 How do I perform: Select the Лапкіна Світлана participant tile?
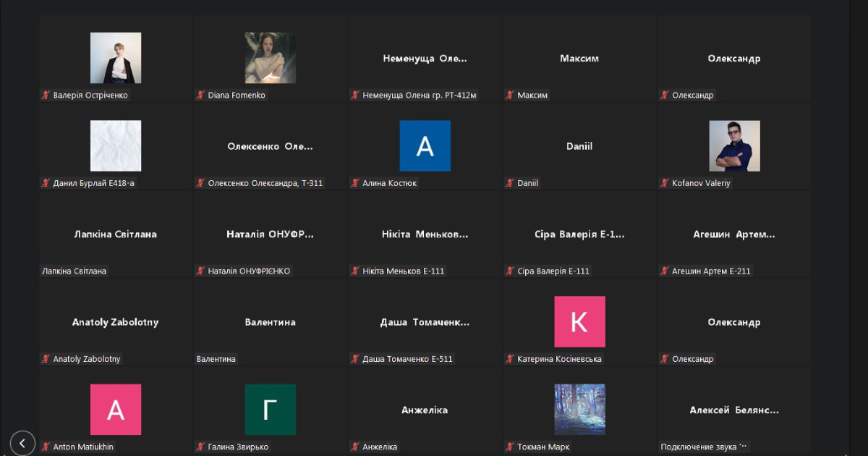point(116,235)
